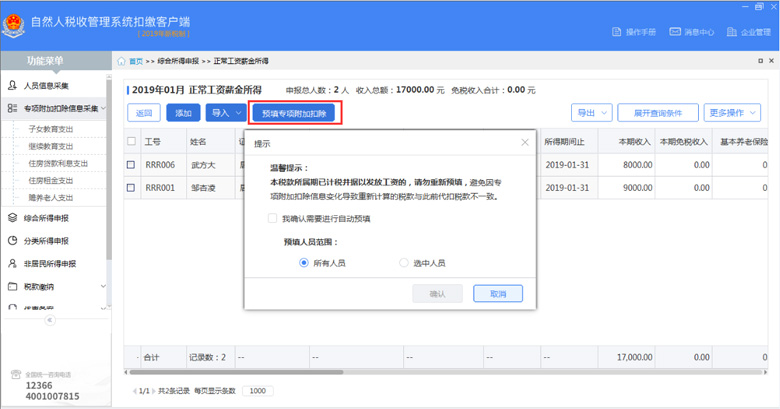Open 消息中心 message center envelope icon
Image resolution: width=780 pixels, height=409 pixels.
pos(676,32)
